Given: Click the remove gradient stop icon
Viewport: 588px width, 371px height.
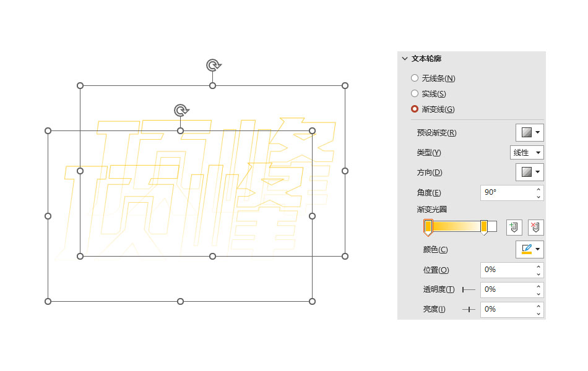Looking at the screenshot, I should 535,228.
